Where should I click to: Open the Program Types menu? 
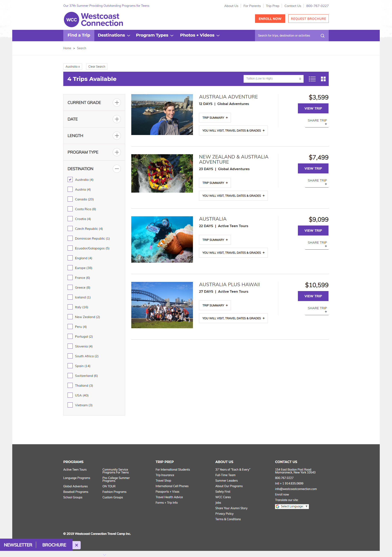coord(154,35)
